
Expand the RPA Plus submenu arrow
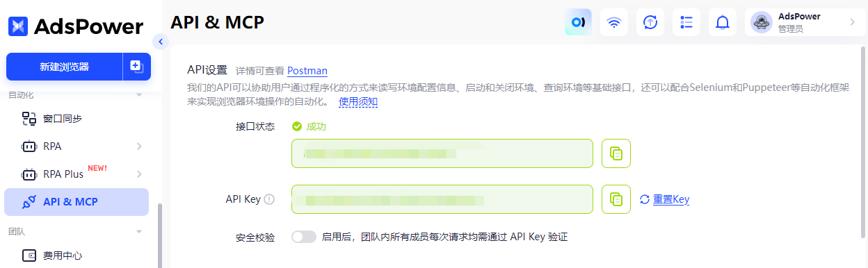[x=139, y=174]
